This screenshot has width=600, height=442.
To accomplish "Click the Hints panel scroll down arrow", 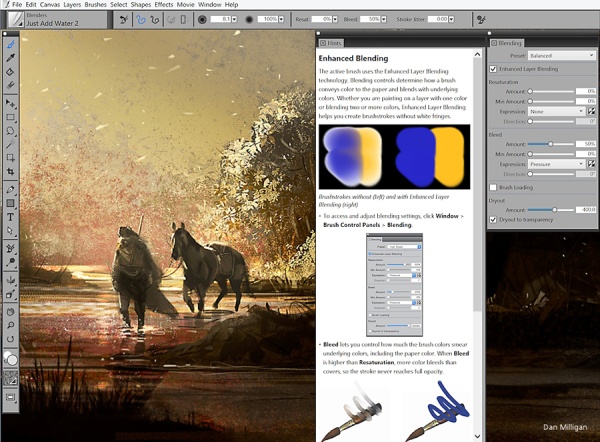I will click(477, 436).
